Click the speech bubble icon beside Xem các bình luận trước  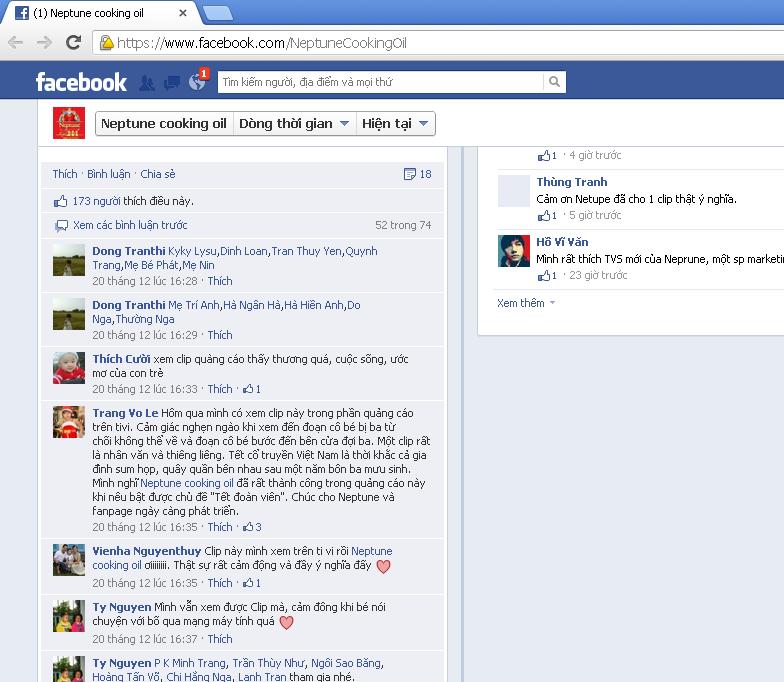pyautogui.click(x=62, y=226)
